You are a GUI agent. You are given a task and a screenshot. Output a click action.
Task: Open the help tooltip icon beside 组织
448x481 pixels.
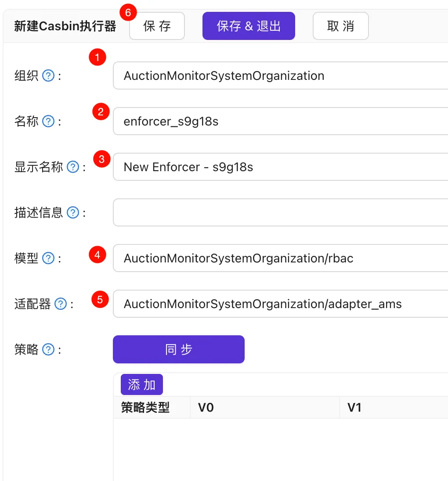(x=48, y=75)
